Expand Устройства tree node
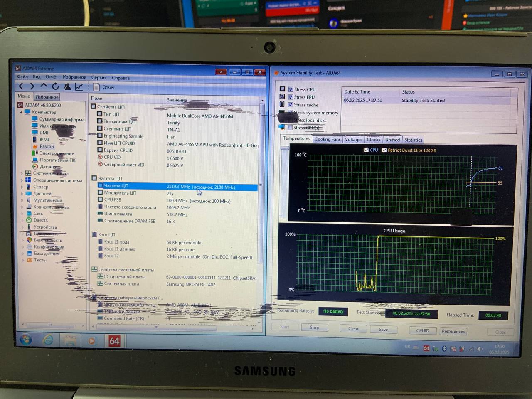The width and height of the screenshot is (532, 399). tap(22, 227)
